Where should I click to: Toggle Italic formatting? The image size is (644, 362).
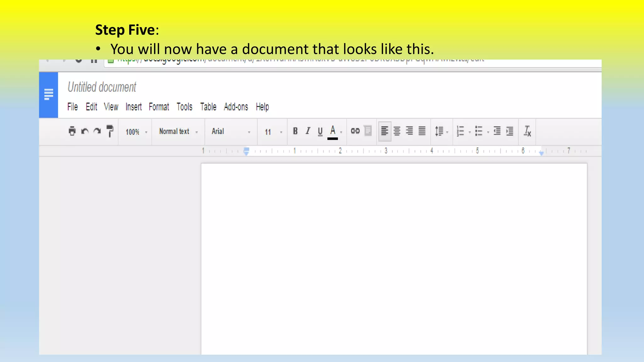coord(308,131)
